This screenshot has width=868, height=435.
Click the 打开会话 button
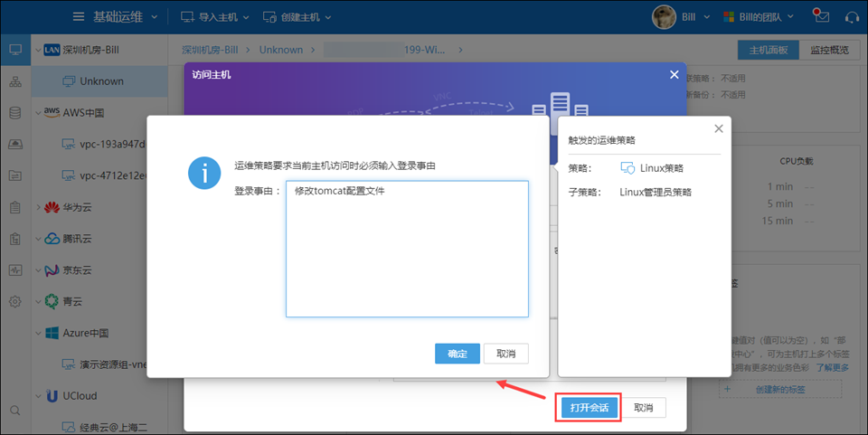[x=590, y=408]
